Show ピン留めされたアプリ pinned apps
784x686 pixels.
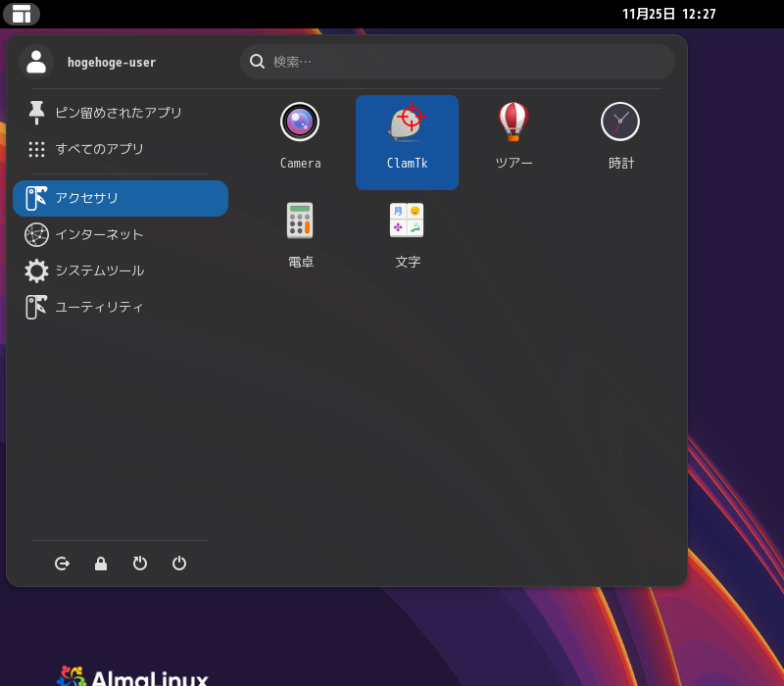121,113
